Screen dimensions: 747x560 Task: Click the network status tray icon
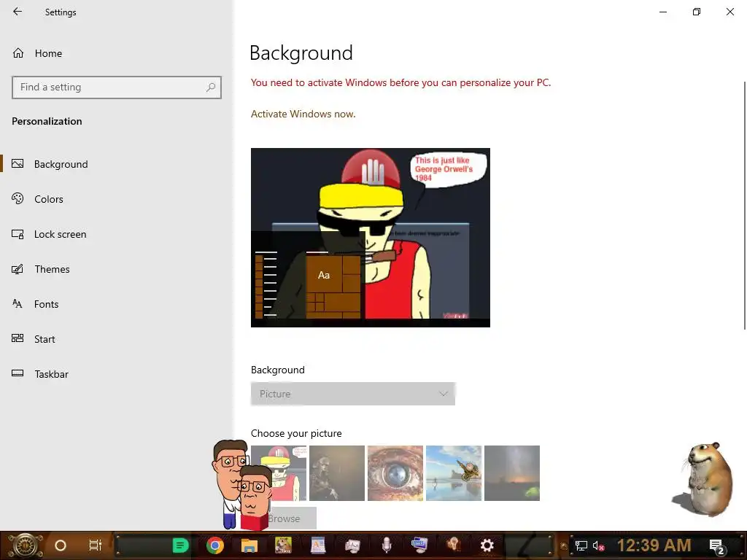(581, 545)
